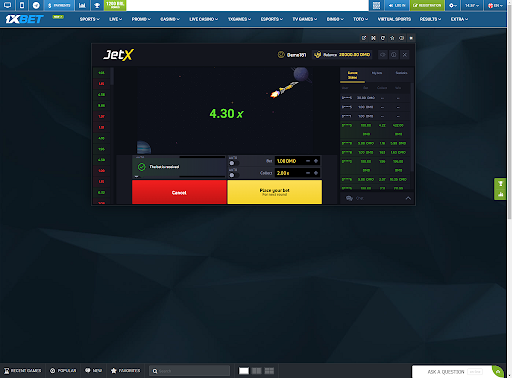This screenshot has width=512, height=378.
Task: Click the games Search field
Action: (190, 371)
